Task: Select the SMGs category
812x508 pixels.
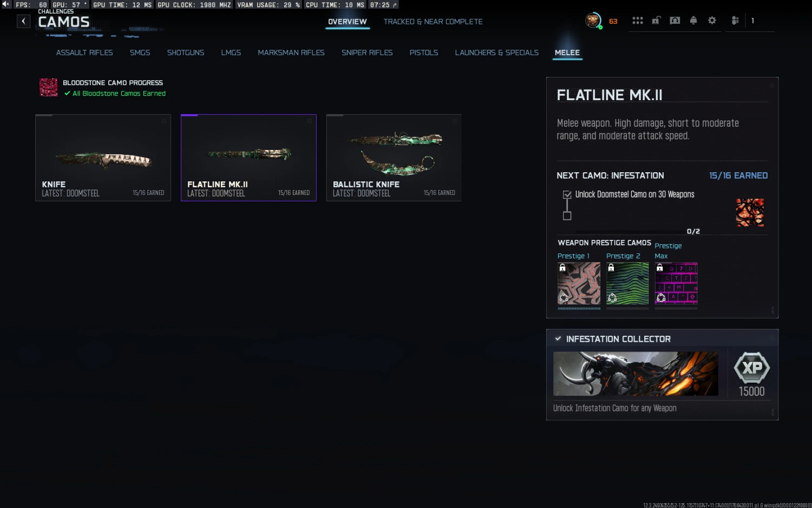Action: 140,53
